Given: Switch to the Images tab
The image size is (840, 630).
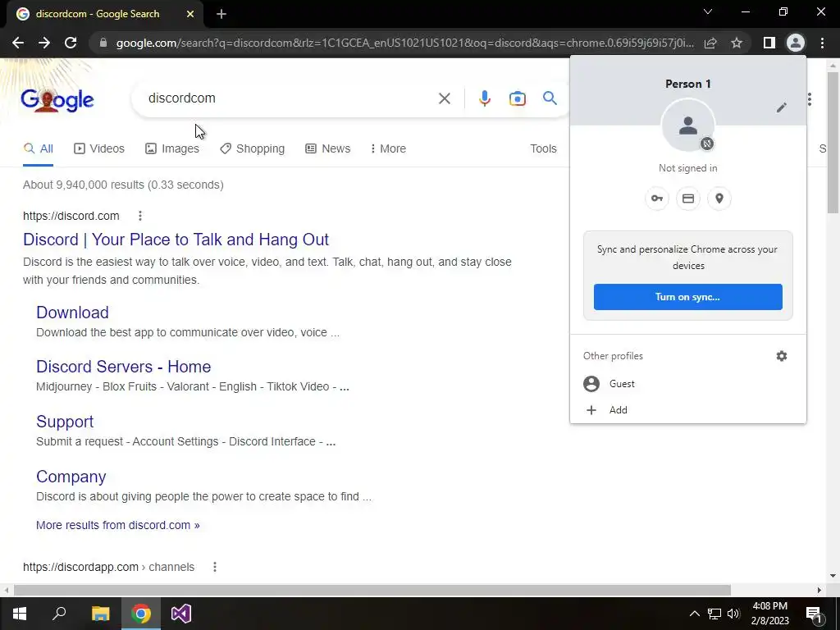Looking at the screenshot, I should pos(172,149).
